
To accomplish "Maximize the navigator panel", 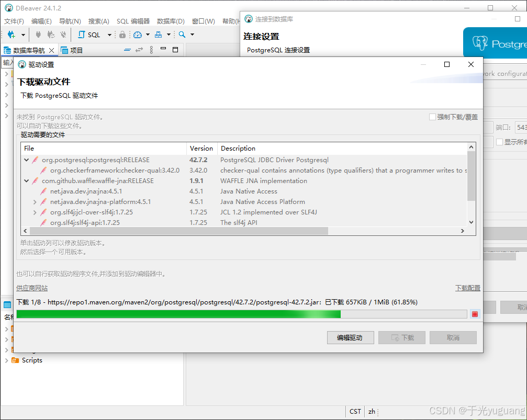I will point(175,50).
